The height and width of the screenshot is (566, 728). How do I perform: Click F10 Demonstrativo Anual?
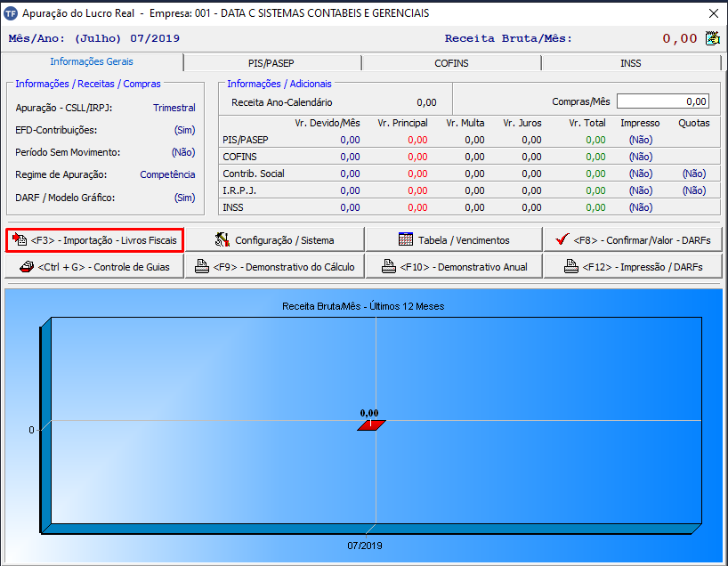pos(454,266)
